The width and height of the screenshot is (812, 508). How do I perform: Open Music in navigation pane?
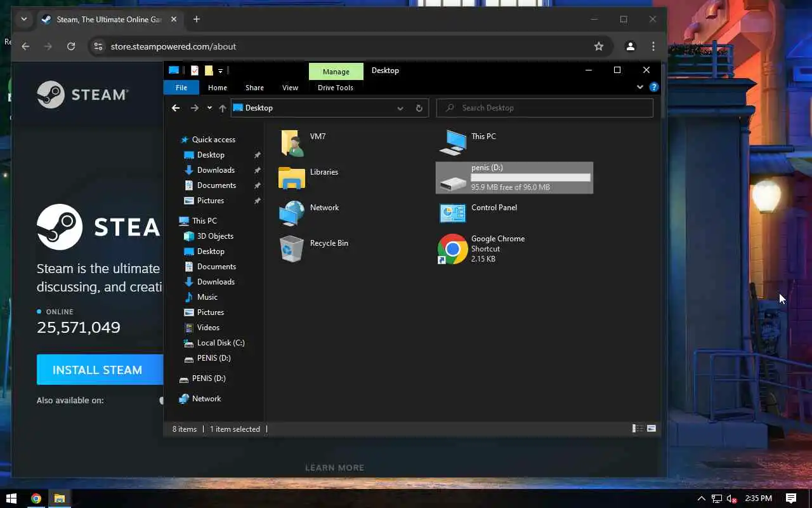[x=207, y=297]
